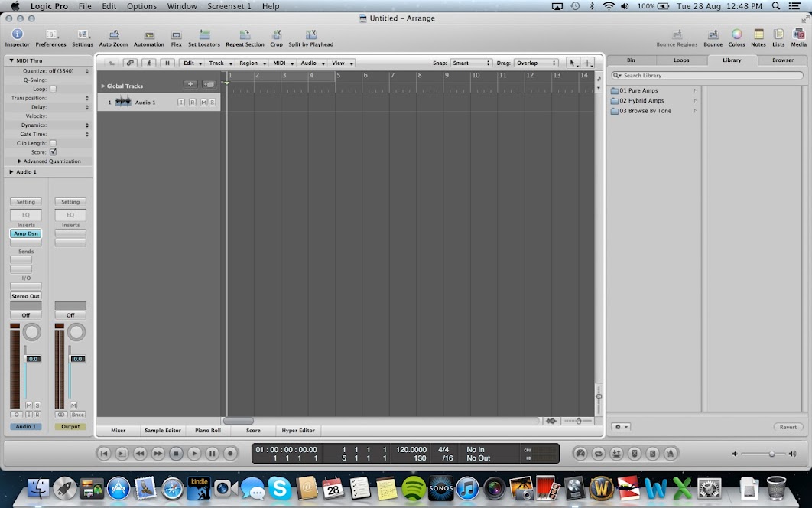Click the Auto Zoom toolbar icon
Viewport: 812px width, 508px height.
coord(113,34)
